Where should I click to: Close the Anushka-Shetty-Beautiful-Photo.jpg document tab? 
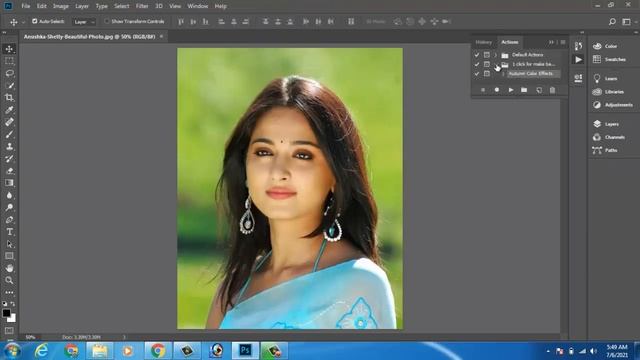click(x=161, y=36)
